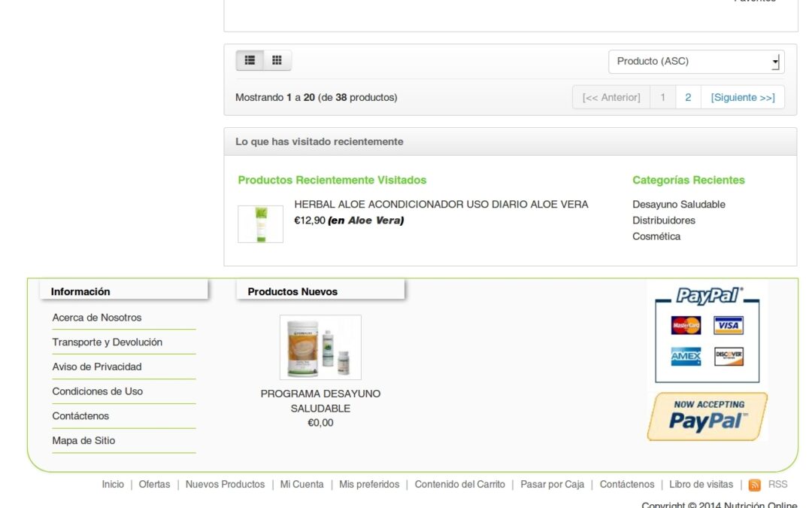This screenshot has height=508, width=812.
Task: Switch to list view layout
Action: point(250,60)
